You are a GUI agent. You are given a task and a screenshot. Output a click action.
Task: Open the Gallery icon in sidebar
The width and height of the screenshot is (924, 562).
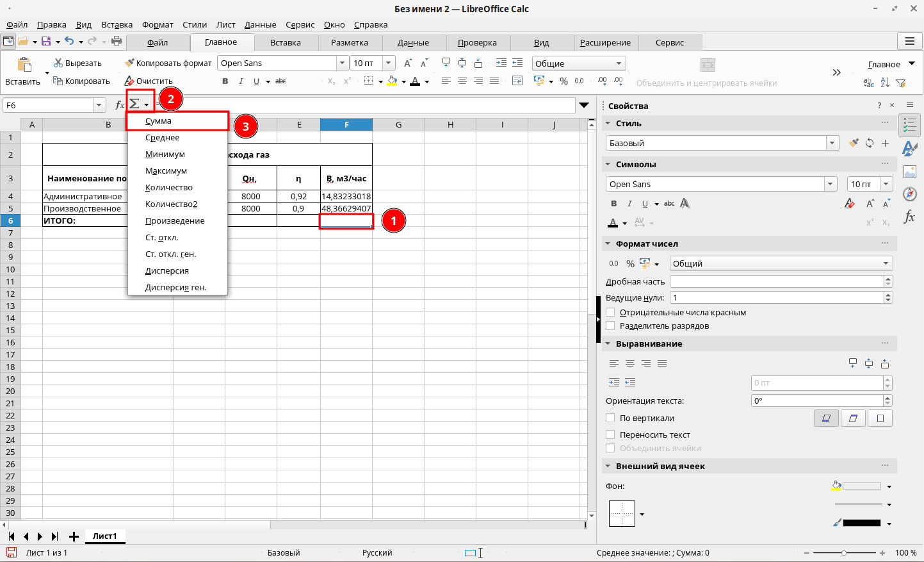click(x=909, y=172)
